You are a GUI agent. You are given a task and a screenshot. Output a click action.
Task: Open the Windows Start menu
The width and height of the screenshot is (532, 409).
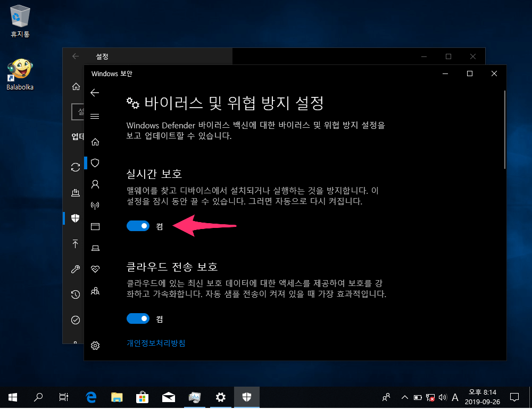tap(13, 397)
